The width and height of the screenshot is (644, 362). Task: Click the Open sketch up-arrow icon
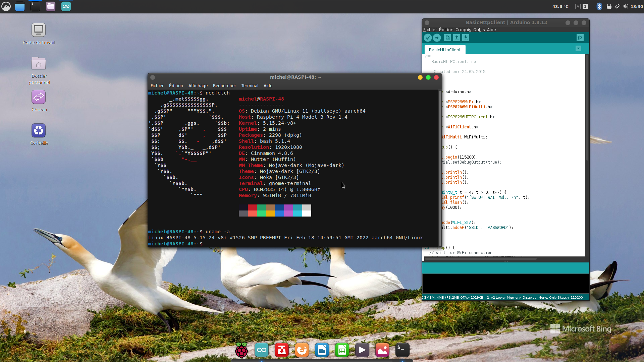pyautogui.click(x=457, y=38)
